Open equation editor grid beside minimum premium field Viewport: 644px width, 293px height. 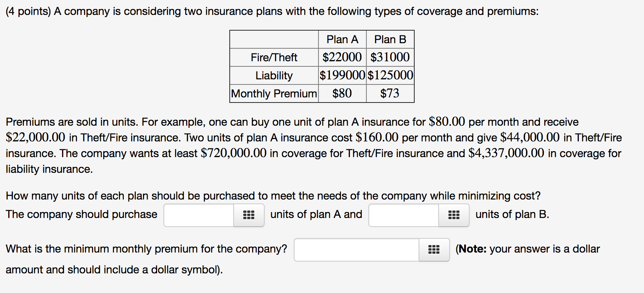click(434, 249)
